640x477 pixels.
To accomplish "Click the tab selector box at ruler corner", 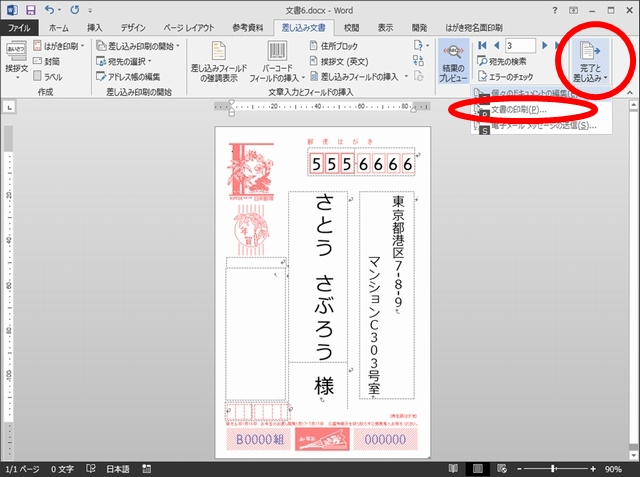I will 9,107.
